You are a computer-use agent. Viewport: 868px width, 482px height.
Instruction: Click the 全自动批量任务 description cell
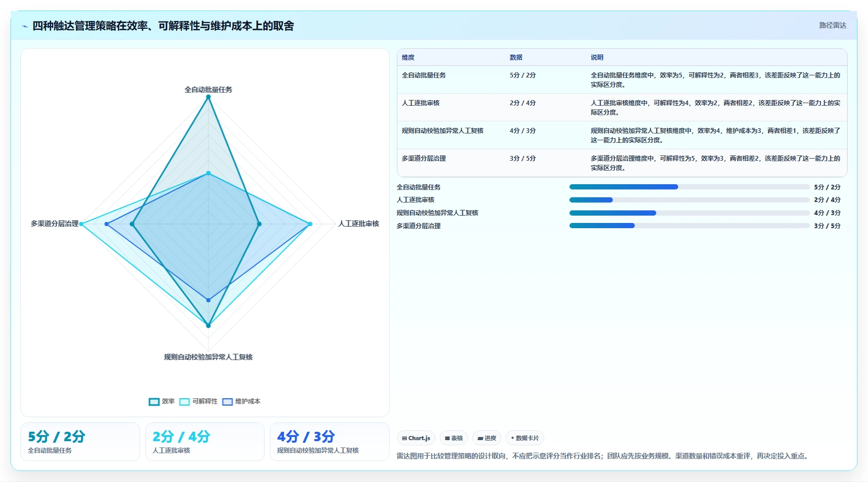pyautogui.click(x=715, y=80)
